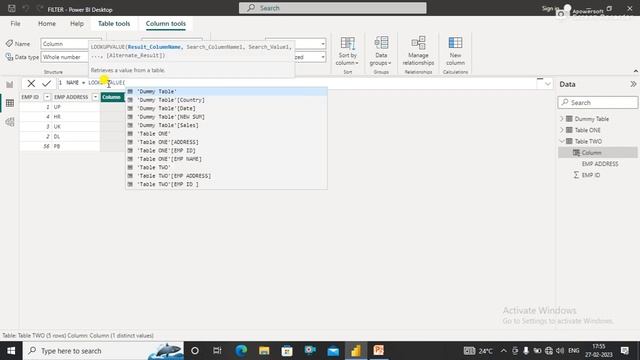Pick 'Dummy Table' suggestion
Viewport: 640px width, 360px height.
(227, 91)
